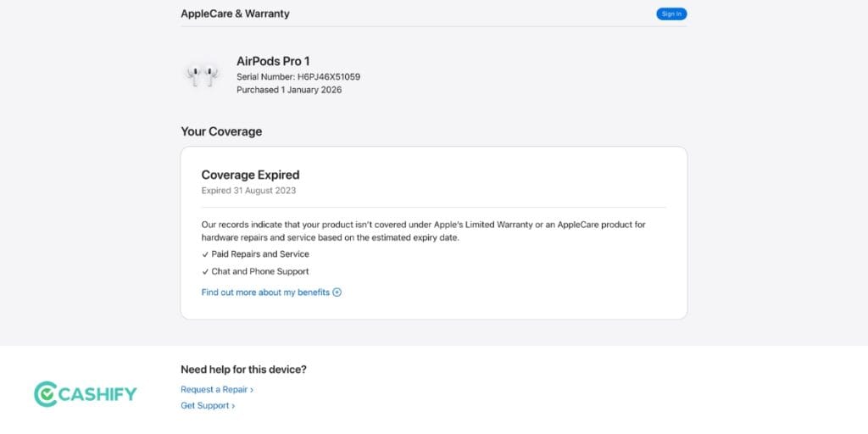Click the Coverage Expired heading
This screenshot has height=434, width=868.
click(x=250, y=175)
